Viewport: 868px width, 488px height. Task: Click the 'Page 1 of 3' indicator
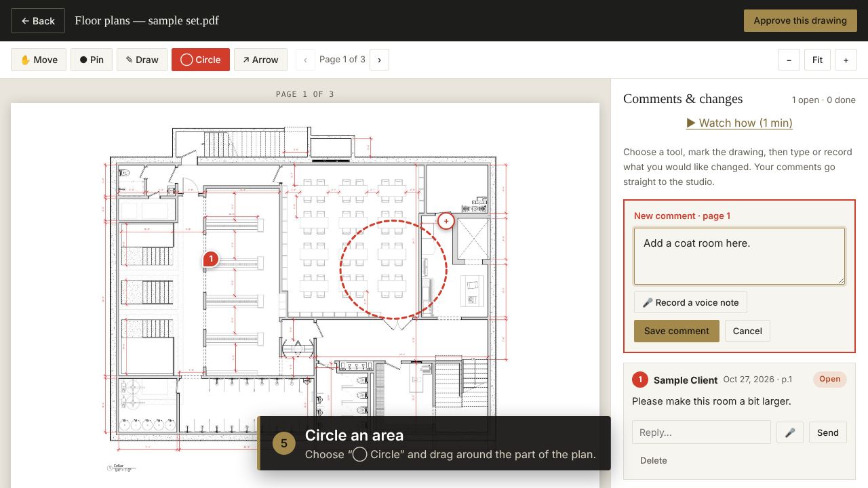pos(342,60)
